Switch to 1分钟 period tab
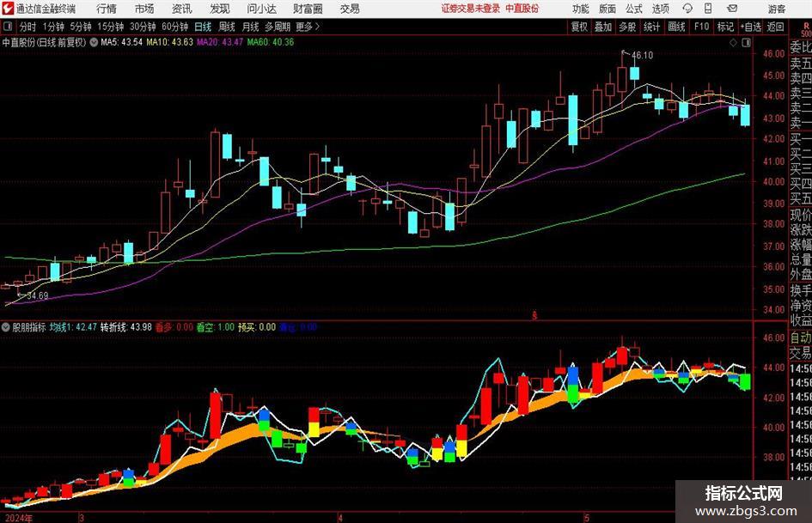 pos(53,27)
